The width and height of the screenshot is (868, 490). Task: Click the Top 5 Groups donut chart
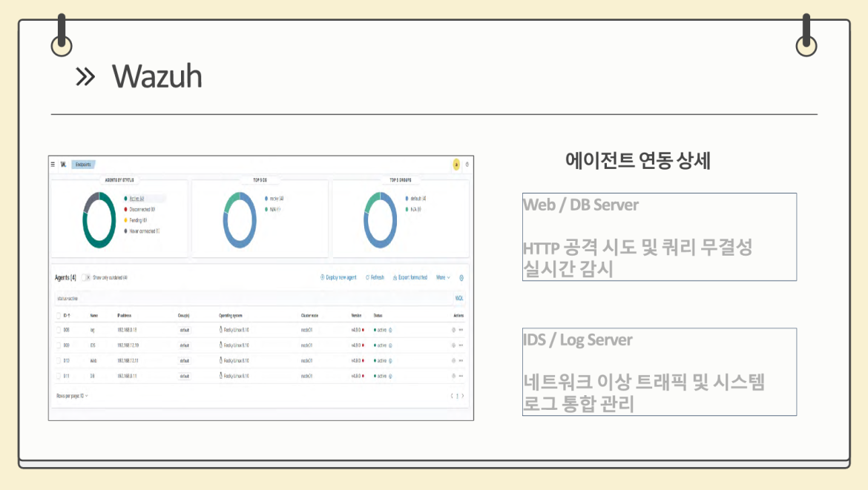[x=381, y=220]
